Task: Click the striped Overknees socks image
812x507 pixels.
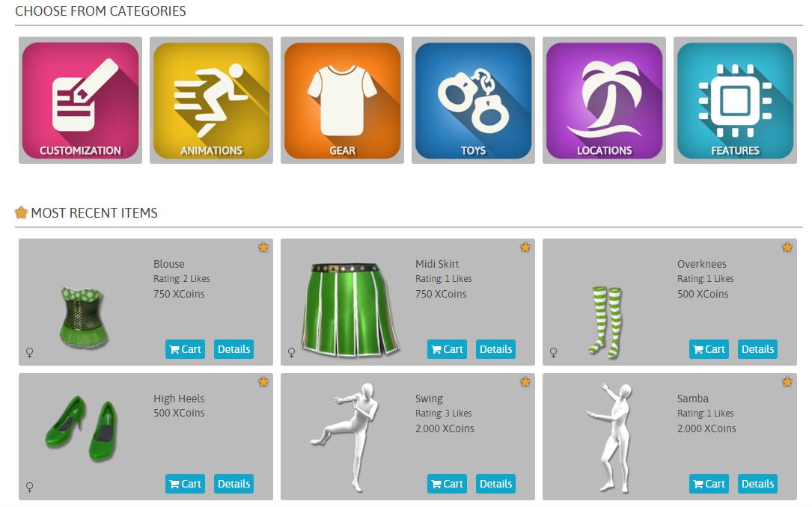Action: 606,322
